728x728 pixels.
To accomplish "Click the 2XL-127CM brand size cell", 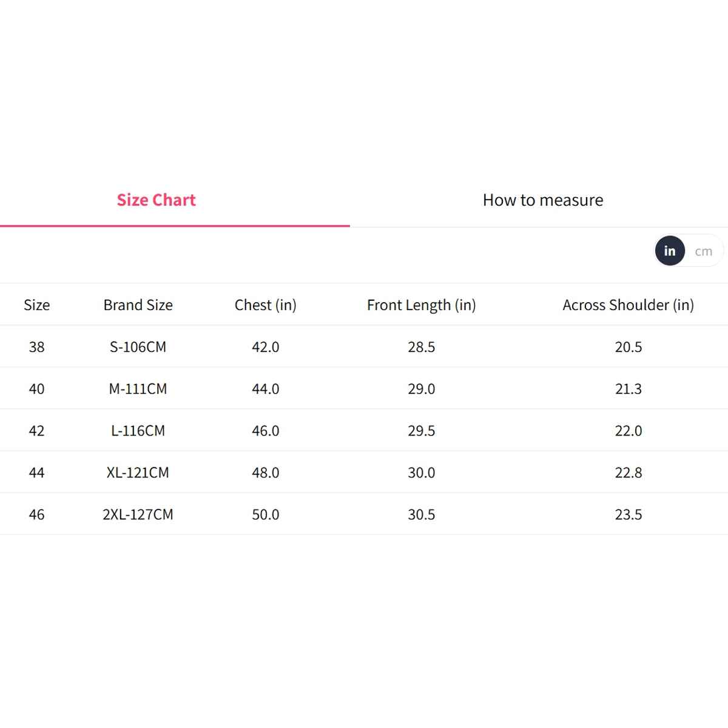I will [x=138, y=514].
